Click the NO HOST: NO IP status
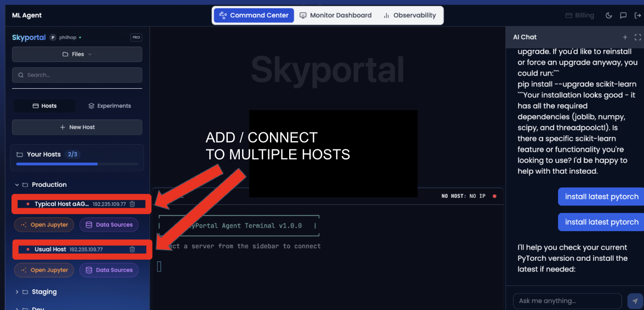Viewport: 644px width, 310px height. 463,196
